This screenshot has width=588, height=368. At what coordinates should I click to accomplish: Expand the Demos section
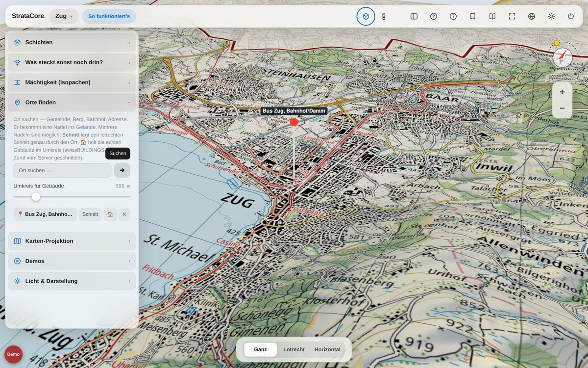click(72, 261)
